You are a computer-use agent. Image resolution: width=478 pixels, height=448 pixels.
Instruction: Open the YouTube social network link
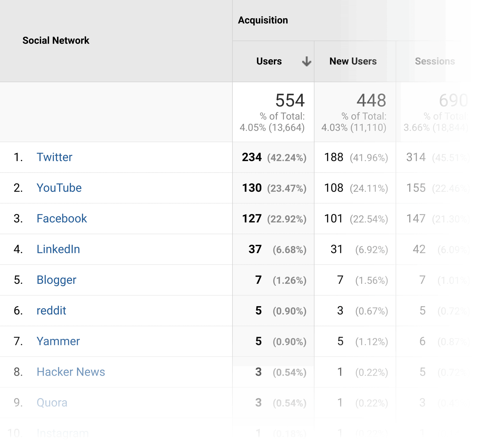point(59,188)
